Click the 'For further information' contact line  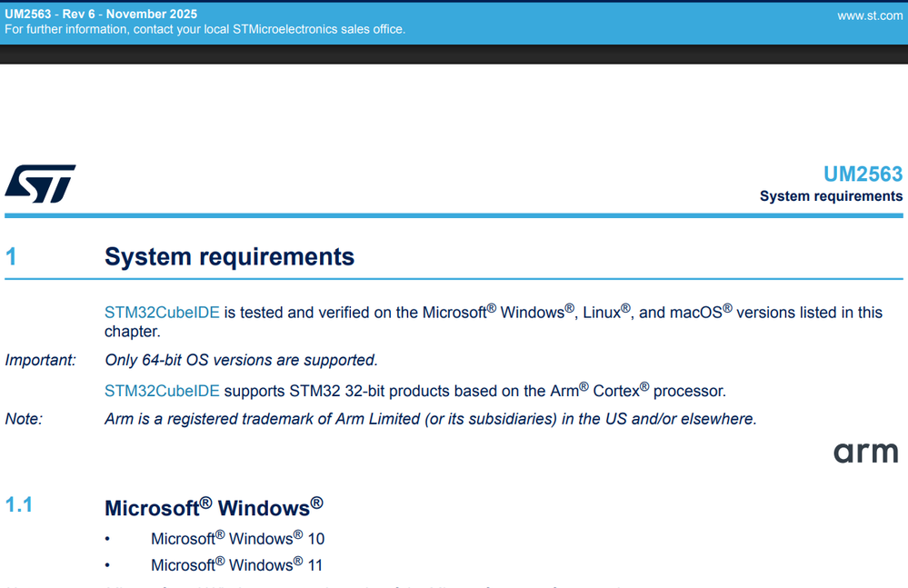205,29
